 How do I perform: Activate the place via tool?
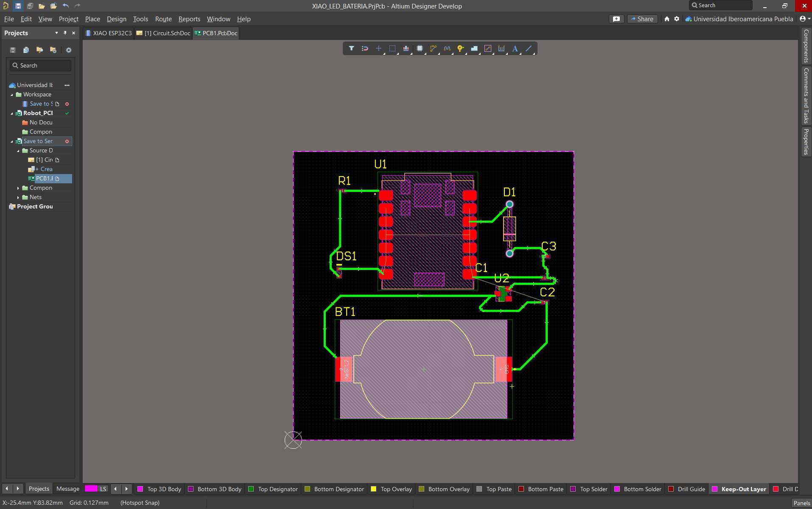[x=461, y=48]
